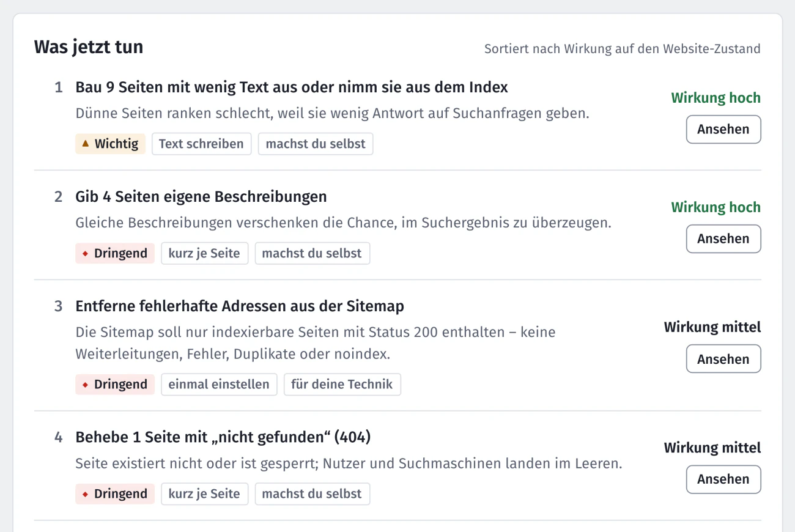Click the 'kurz je Seite' tag in task 2
795x532 pixels.
204,254
